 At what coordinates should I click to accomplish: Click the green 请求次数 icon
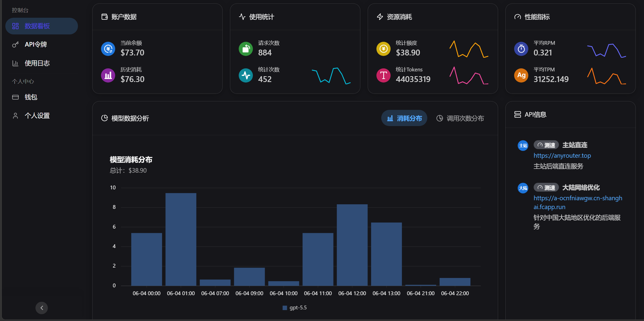246,49
